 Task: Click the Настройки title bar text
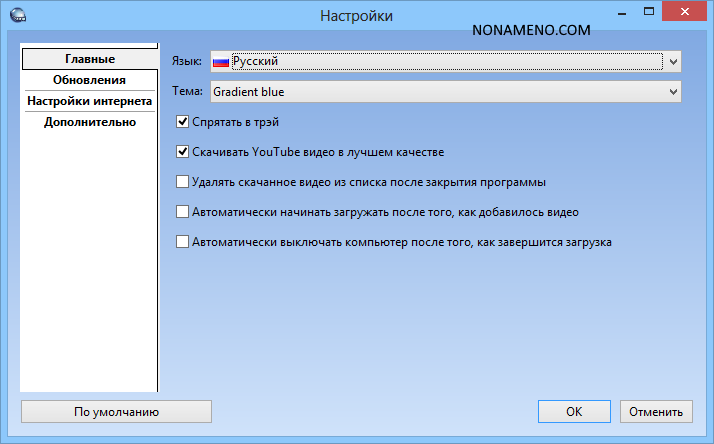(356, 15)
